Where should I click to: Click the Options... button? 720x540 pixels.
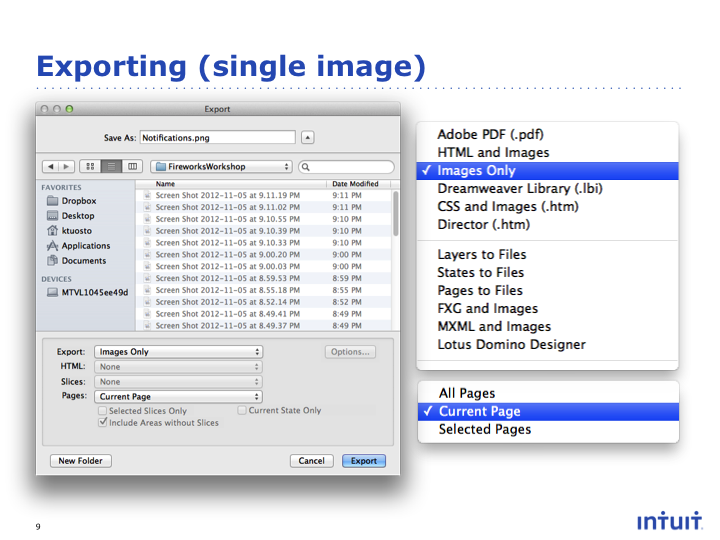[x=350, y=352]
